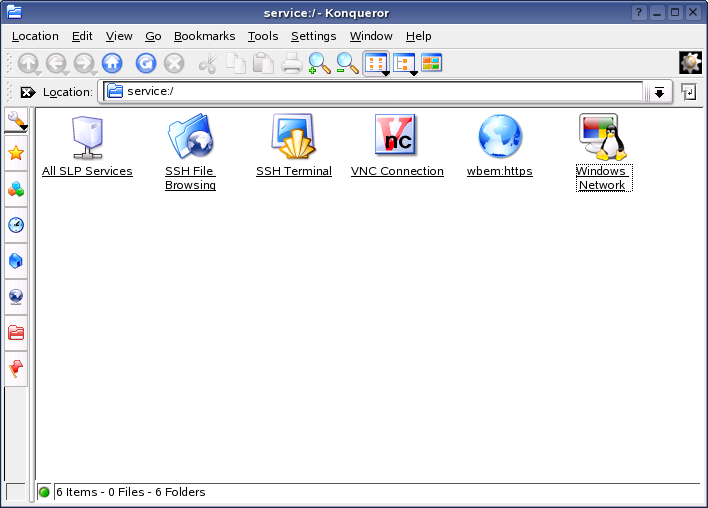Click the All SLP Services link
Viewport: 708px width, 508px height.
tap(87, 171)
